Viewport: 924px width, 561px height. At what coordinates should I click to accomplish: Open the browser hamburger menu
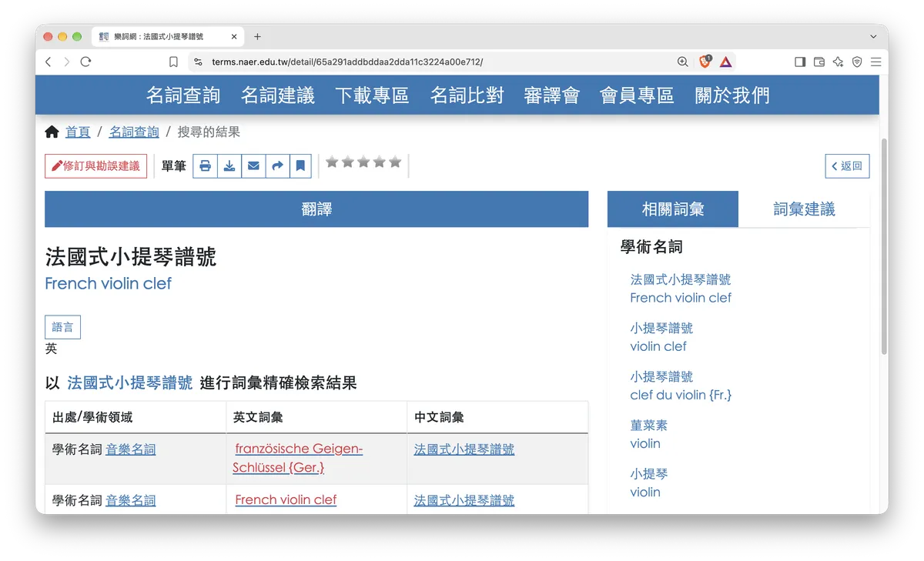875,62
